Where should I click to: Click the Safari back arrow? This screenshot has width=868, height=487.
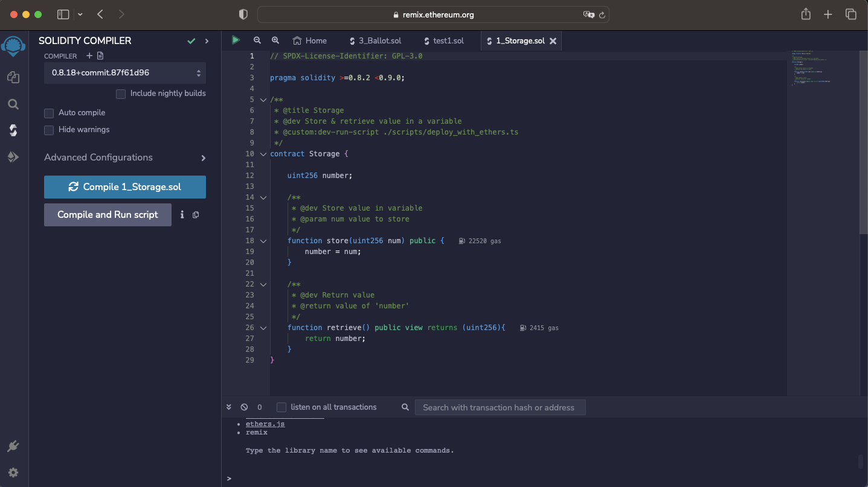(100, 14)
